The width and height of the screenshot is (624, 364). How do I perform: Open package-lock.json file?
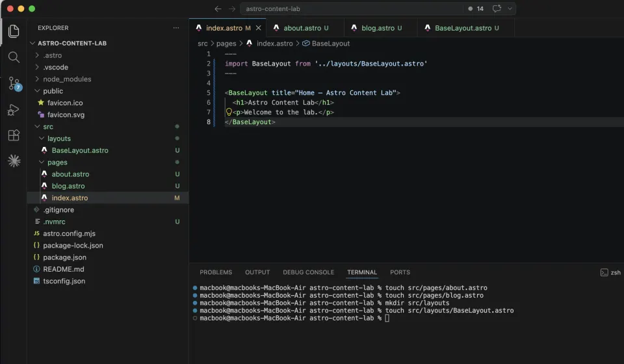pyautogui.click(x=73, y=246)
